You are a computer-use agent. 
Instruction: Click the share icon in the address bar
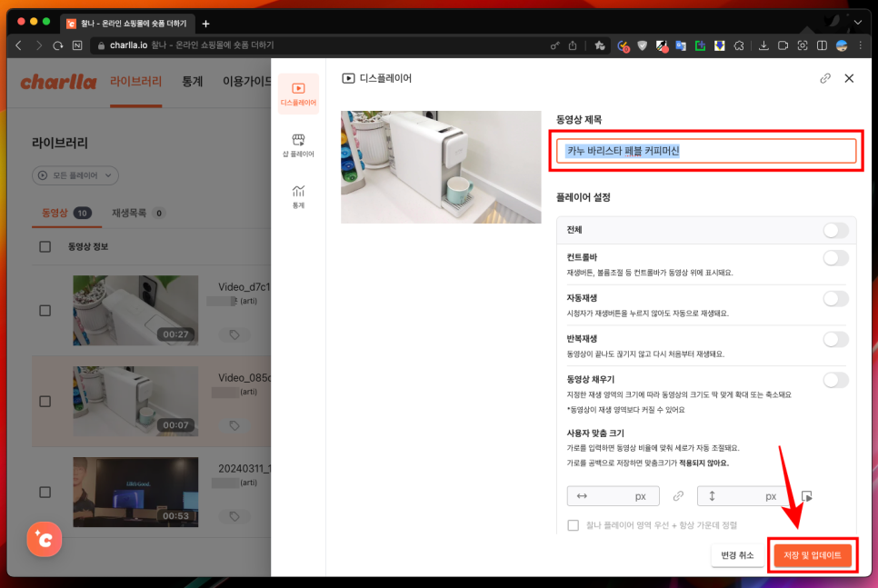573,45
